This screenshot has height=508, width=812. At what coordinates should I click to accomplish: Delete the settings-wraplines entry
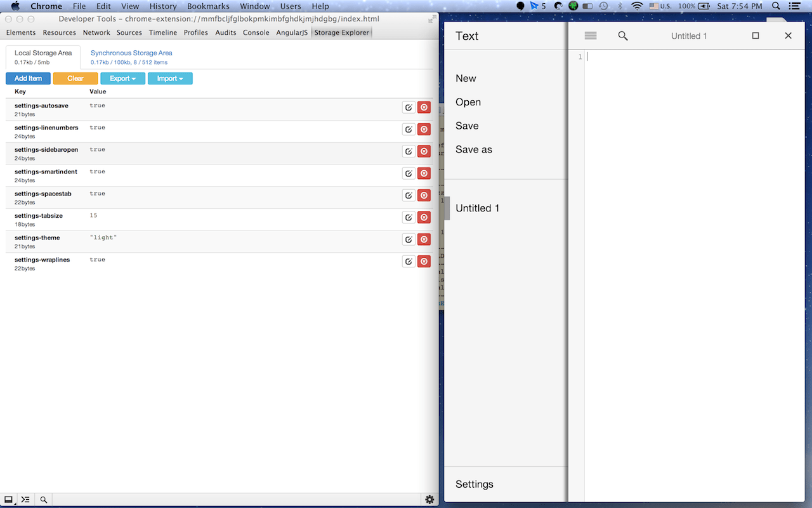[x=423, y=261]
